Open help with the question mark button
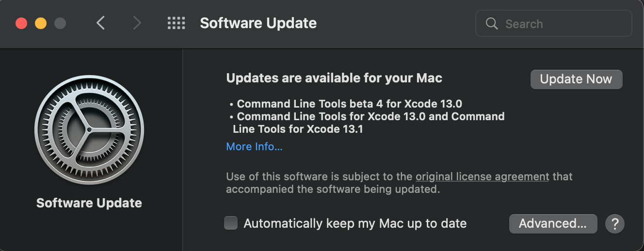Screen dimensions: 644x251 (x=614, y=224)
